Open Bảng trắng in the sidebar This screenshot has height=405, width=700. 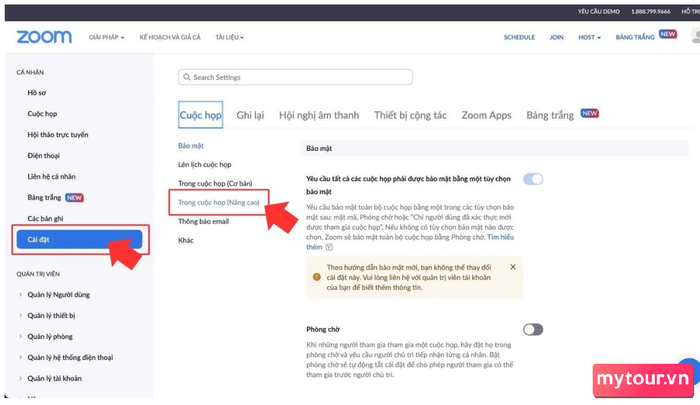44,198
